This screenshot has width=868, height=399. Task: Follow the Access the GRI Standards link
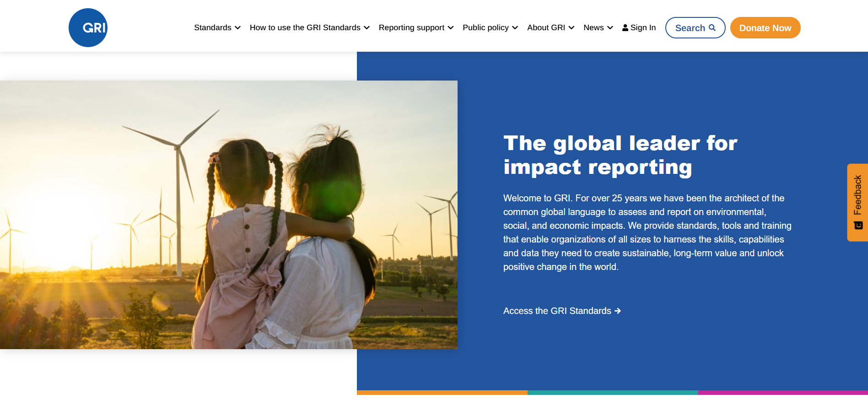coord(562,311)
